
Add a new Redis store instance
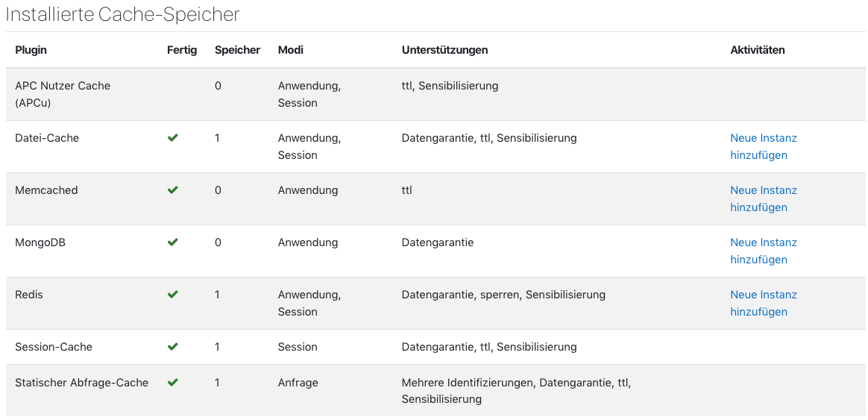(764, 303)
